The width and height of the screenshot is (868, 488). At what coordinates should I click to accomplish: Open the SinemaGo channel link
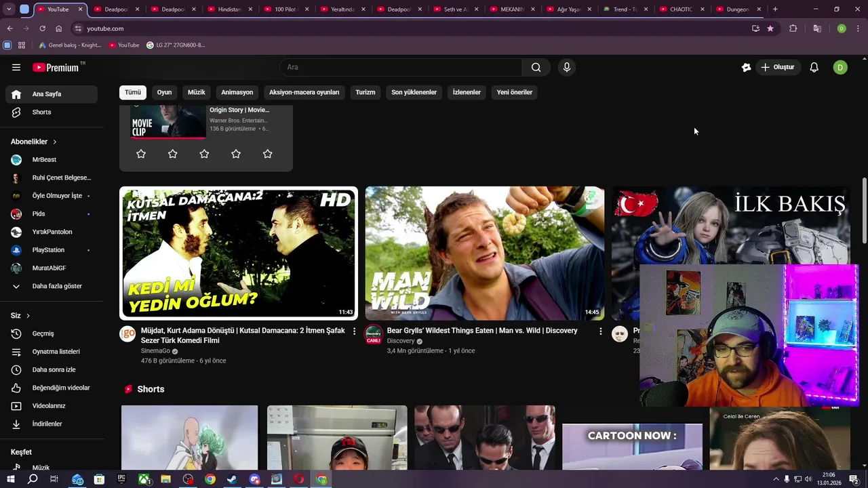click(x=155, y=351)
